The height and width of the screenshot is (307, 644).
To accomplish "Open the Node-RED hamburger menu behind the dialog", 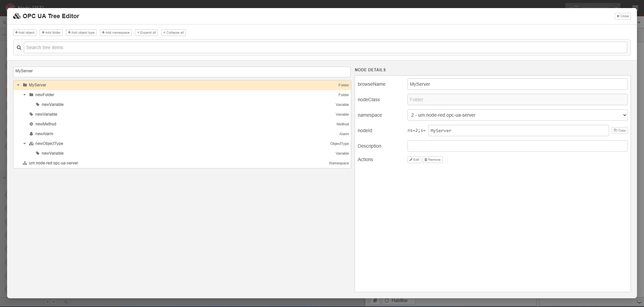I will 635,7.
